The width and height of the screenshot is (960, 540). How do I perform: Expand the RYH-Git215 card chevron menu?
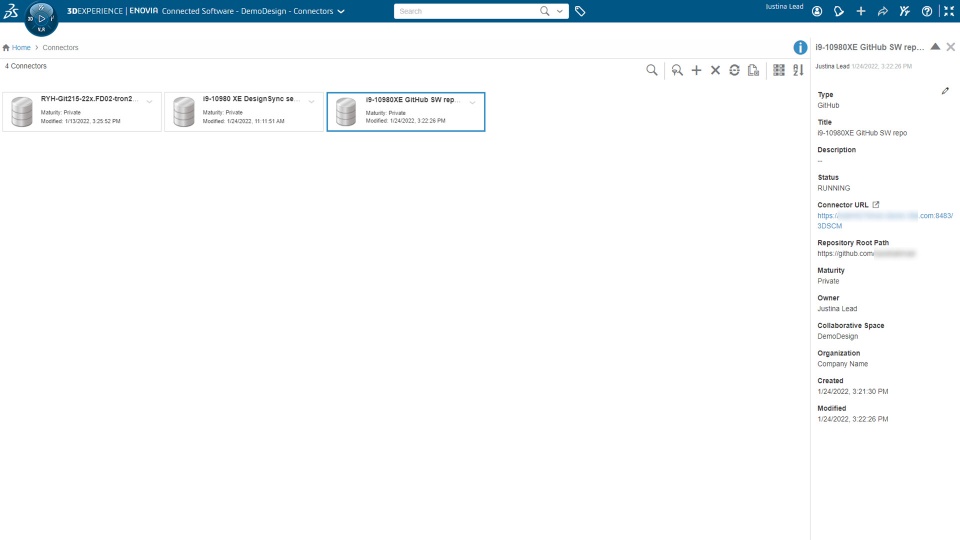149,102
